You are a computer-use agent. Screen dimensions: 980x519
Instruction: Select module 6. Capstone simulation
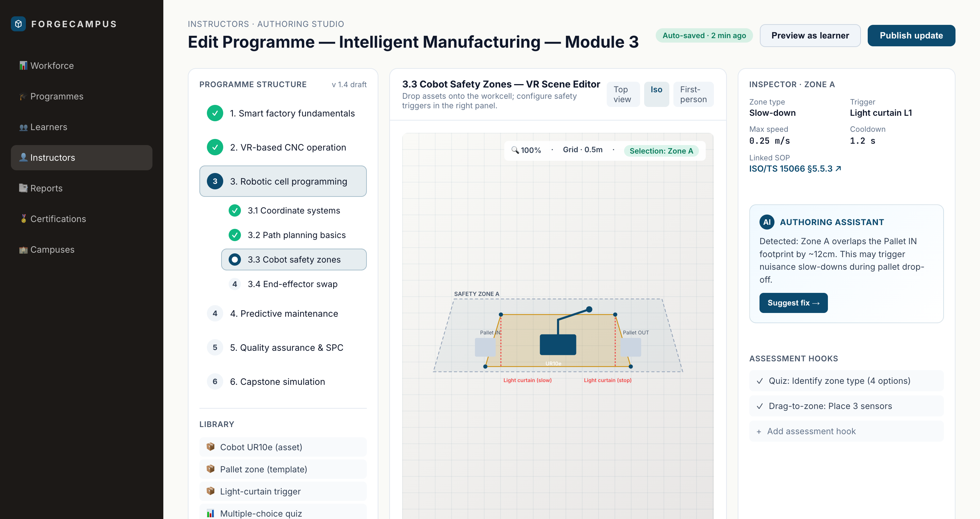click(283, 381)
